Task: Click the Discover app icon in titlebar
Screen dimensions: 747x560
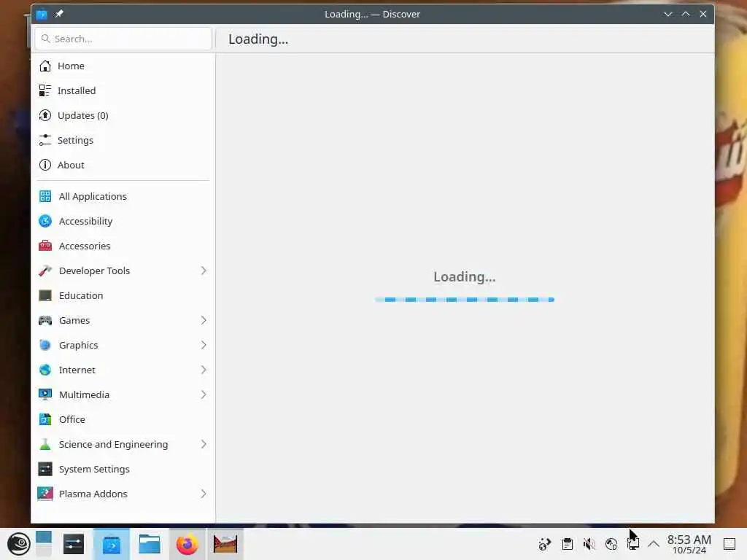Action: pos(42,15)
